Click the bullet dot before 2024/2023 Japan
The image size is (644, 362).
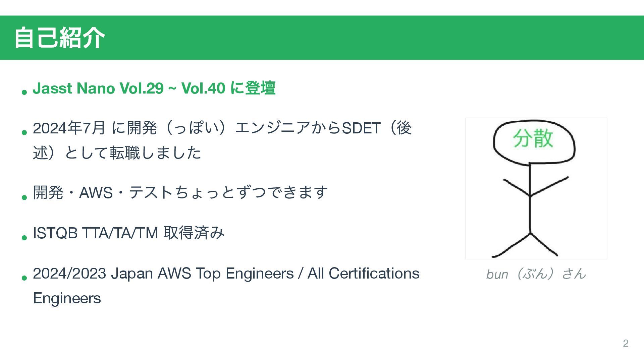(24, 278)
